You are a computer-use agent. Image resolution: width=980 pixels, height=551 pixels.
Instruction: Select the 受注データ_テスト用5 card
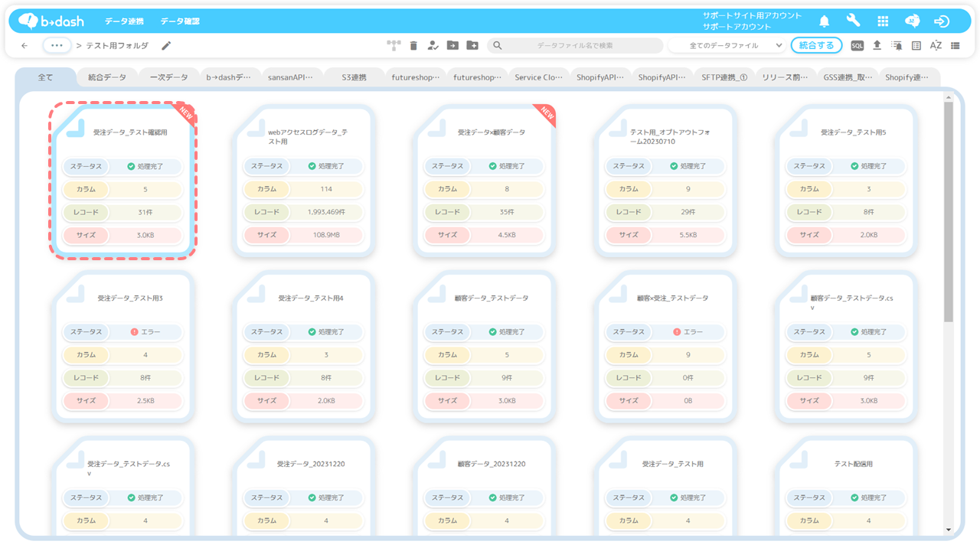pos(846,179)
